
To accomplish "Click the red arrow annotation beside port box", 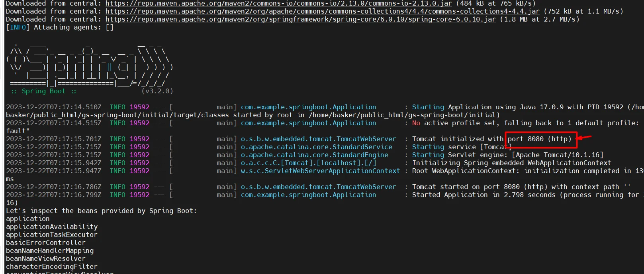I will click(x=584, y=138).
